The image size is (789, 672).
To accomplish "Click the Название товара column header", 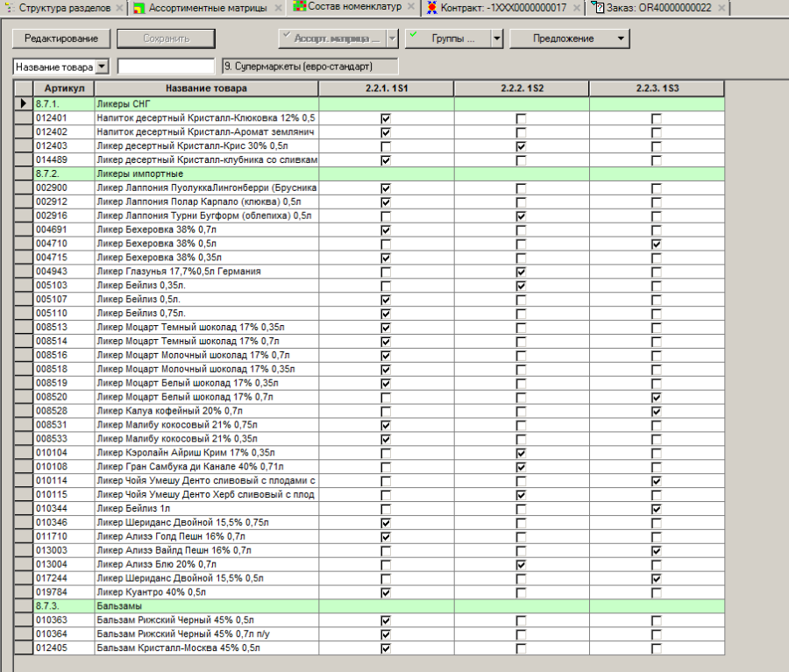I will click(206, 88).
